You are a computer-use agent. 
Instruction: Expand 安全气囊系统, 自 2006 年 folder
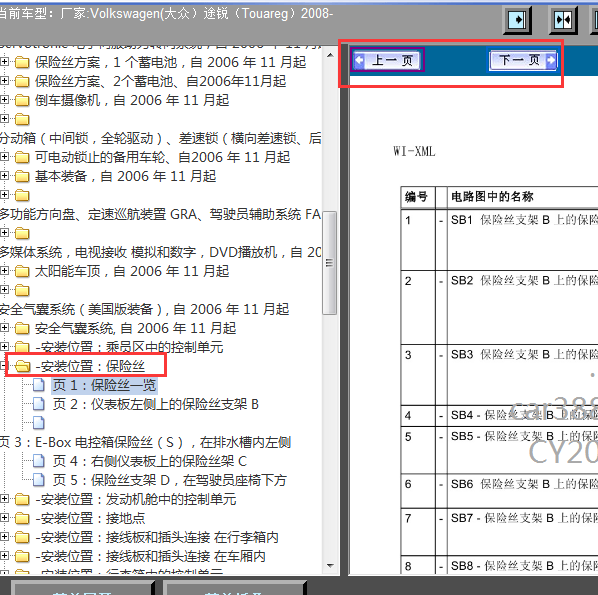click(4, 327)
